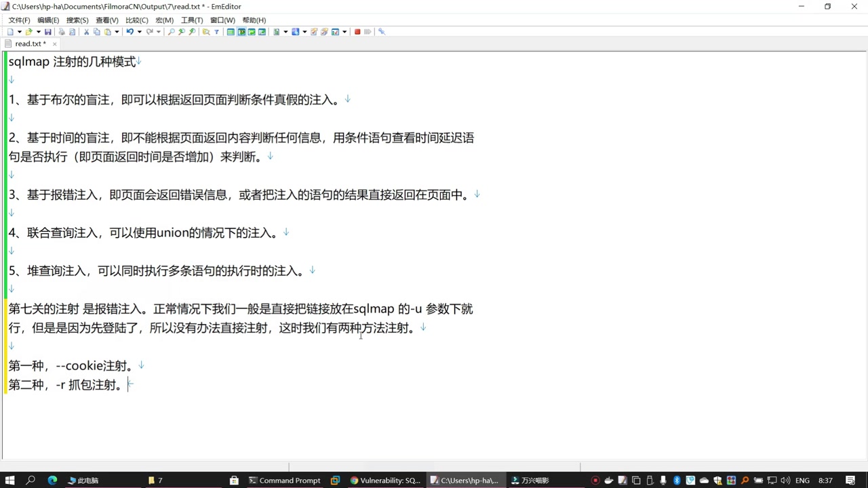
Task: Open the Undo history dropdown arrow
Action: pyautogui.click(x=139, y=32)
